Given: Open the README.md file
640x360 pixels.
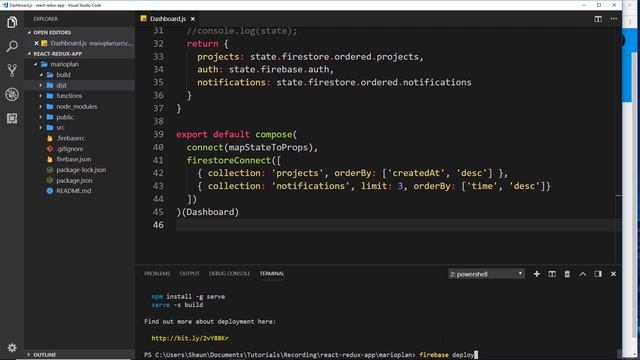Looking at the screenshot, I should (x=73, y=191).
